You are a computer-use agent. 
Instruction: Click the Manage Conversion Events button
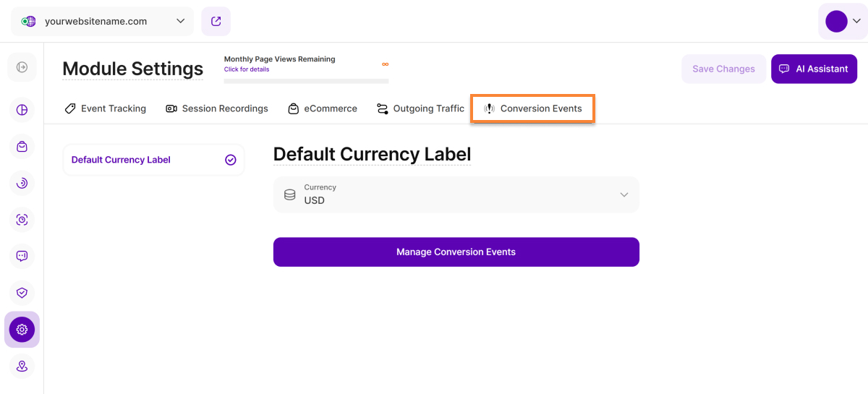coord(456,252)
